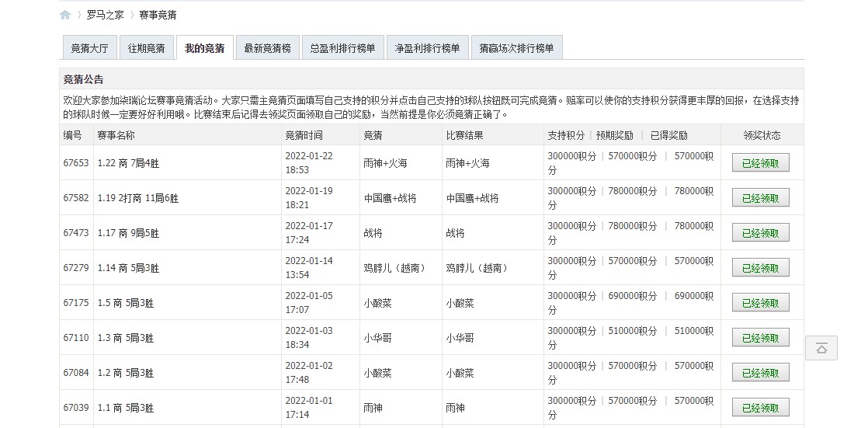Click the home icon in breadcrumb
Screen dimensions: 868x428
pyautogui.click(x=65, y=15)
